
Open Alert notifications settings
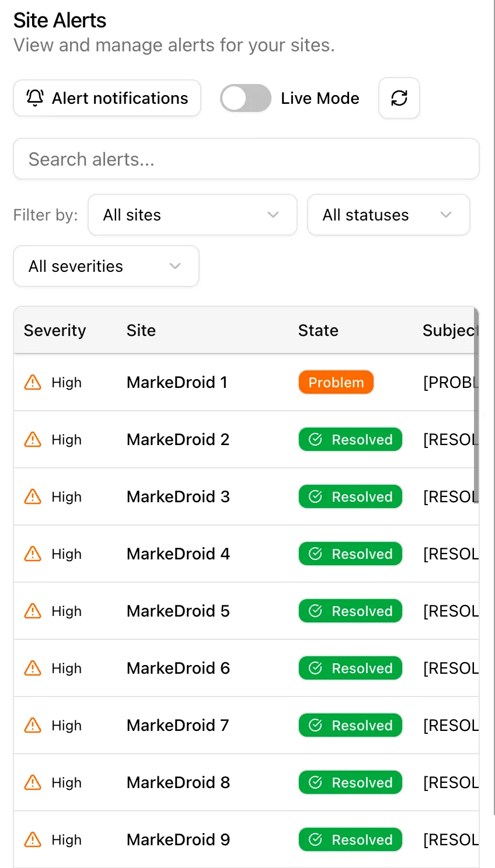click(x=107, y=98)
